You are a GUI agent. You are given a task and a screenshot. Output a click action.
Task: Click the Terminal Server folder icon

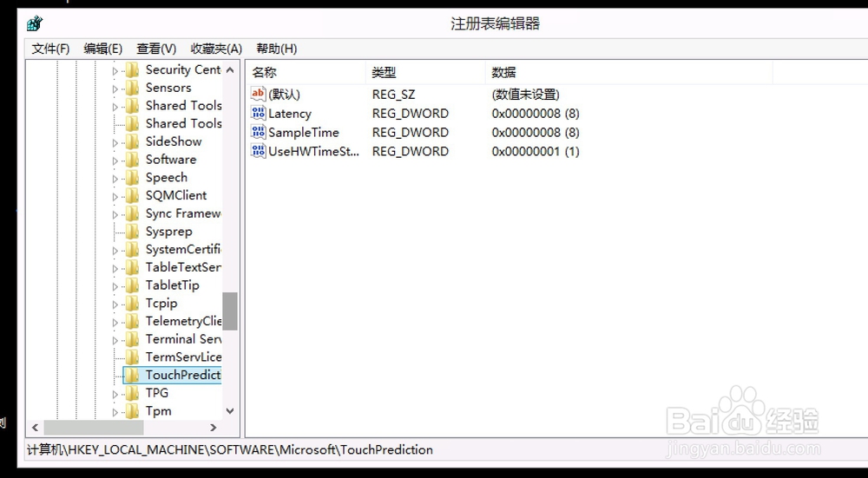point(132,339)
